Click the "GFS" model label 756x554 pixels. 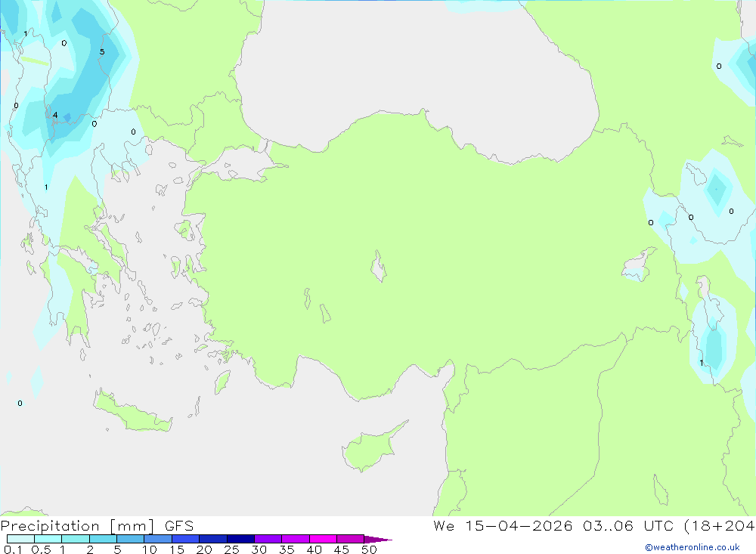pyautogui.click(x=179, y=525)
